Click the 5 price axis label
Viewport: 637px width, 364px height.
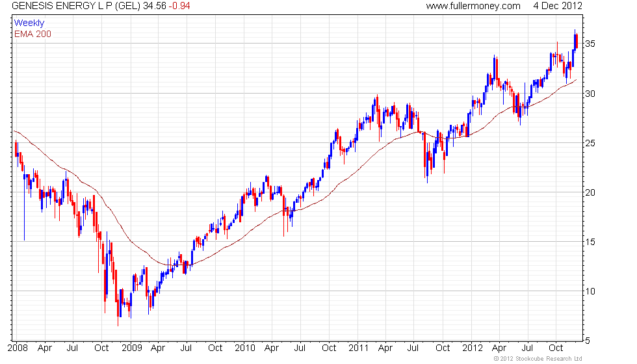pyautogui.click(x=588, y=341)
